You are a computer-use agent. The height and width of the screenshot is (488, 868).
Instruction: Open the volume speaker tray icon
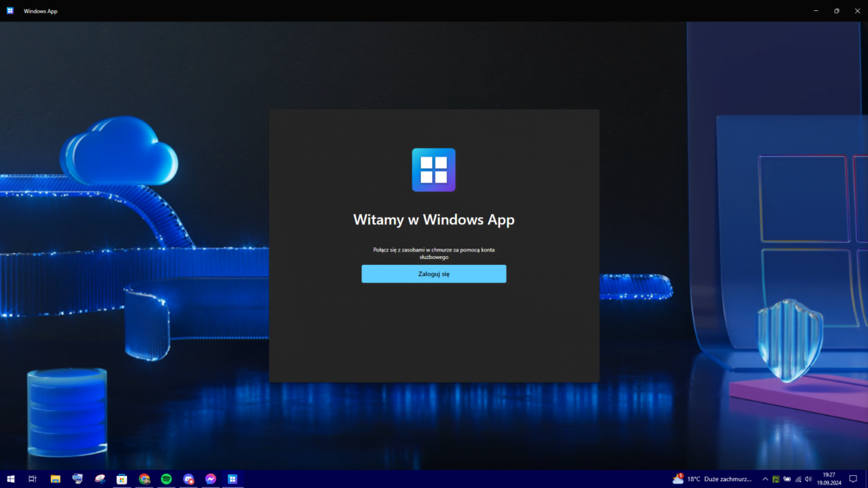click(x=808, y=479)
